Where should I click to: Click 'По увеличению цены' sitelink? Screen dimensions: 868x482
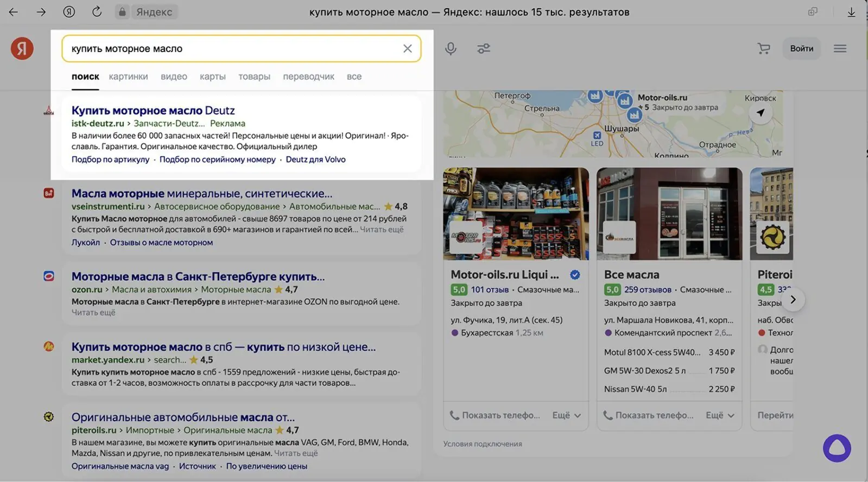[267, 466]
